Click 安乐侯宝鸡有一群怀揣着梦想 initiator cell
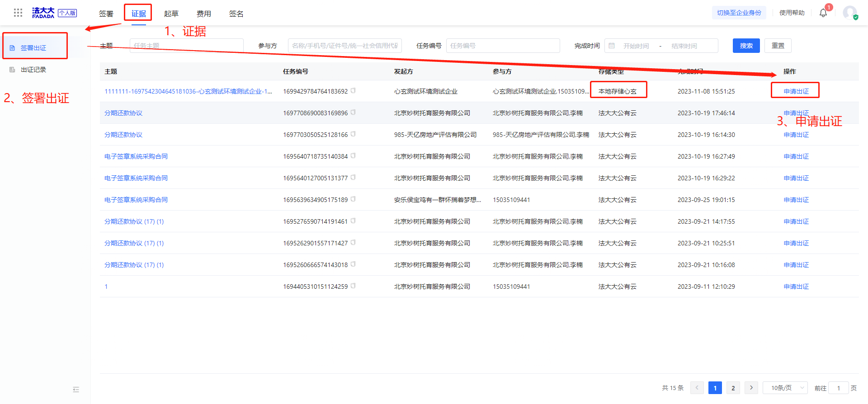868x404 pixels. click(x=438, y=200)
